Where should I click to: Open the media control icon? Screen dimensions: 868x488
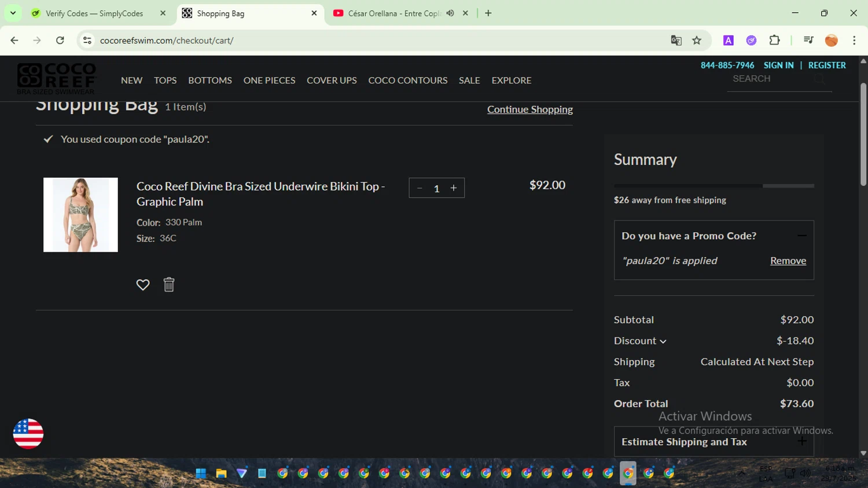click(808, 41)
